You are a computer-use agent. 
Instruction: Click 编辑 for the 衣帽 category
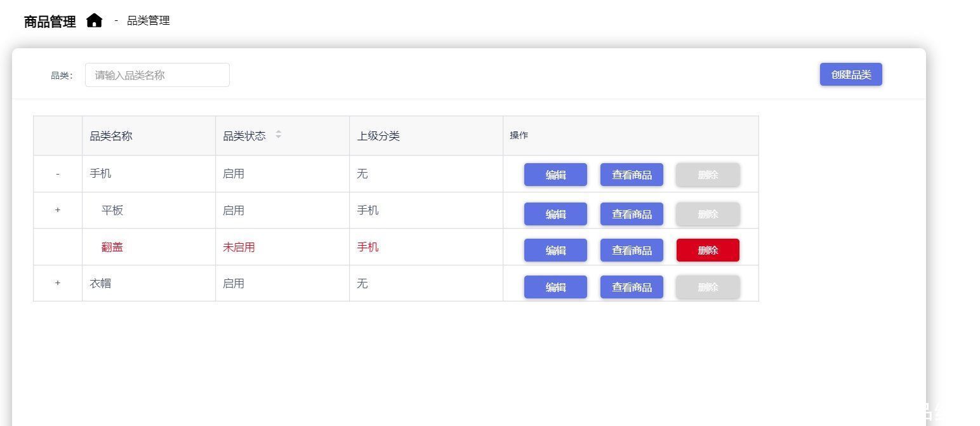coord(555,286)
